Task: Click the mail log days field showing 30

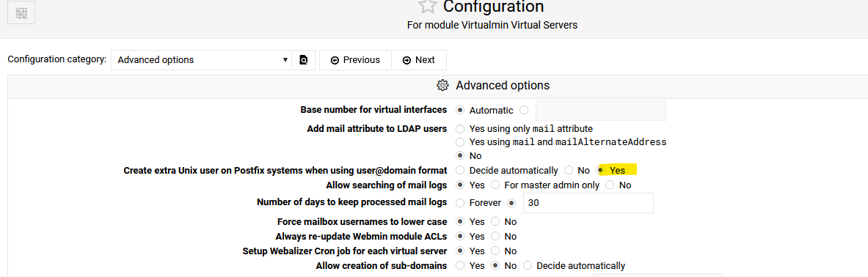Action: click(588, 203)
